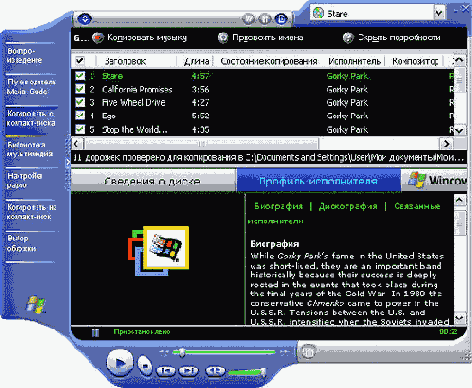Screen dimensions: 472x388
Task: Click the red icon beside Копировать музыку
Action: (x=98, y=38)
